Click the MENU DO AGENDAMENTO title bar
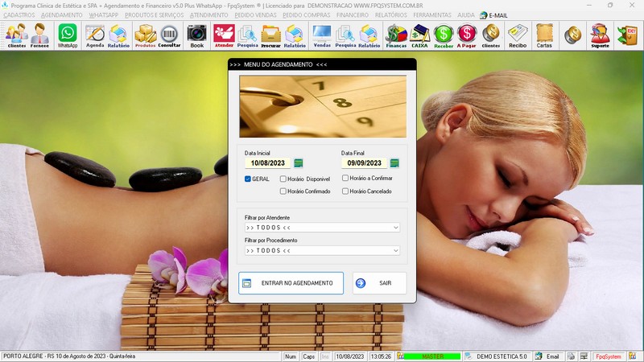The height and width of the screenshot is (362, 644). coord(322,64)
